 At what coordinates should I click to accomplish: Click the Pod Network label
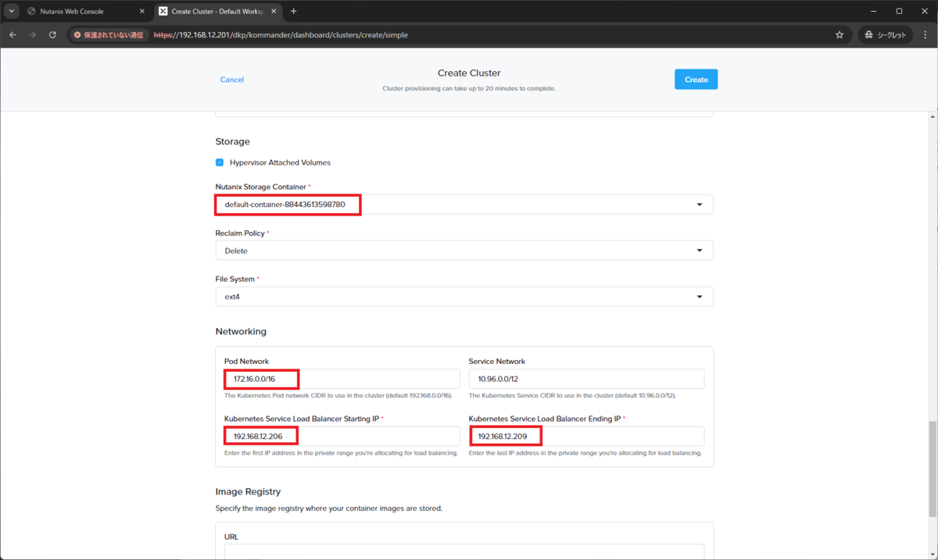(246, 361)
